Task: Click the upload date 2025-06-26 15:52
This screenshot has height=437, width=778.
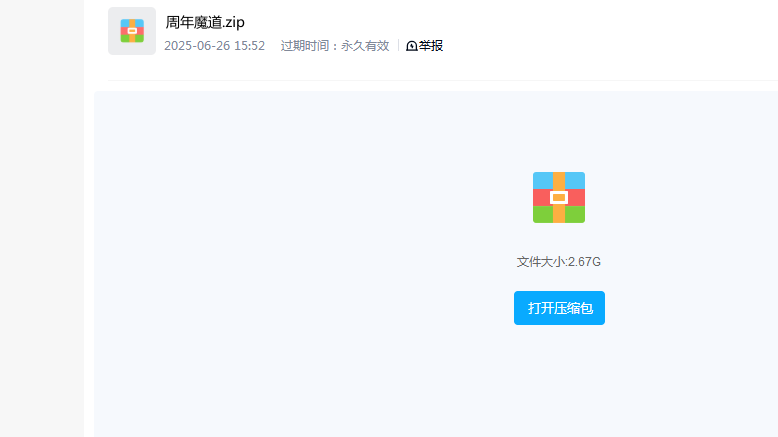Action: [x=214, y=46]
